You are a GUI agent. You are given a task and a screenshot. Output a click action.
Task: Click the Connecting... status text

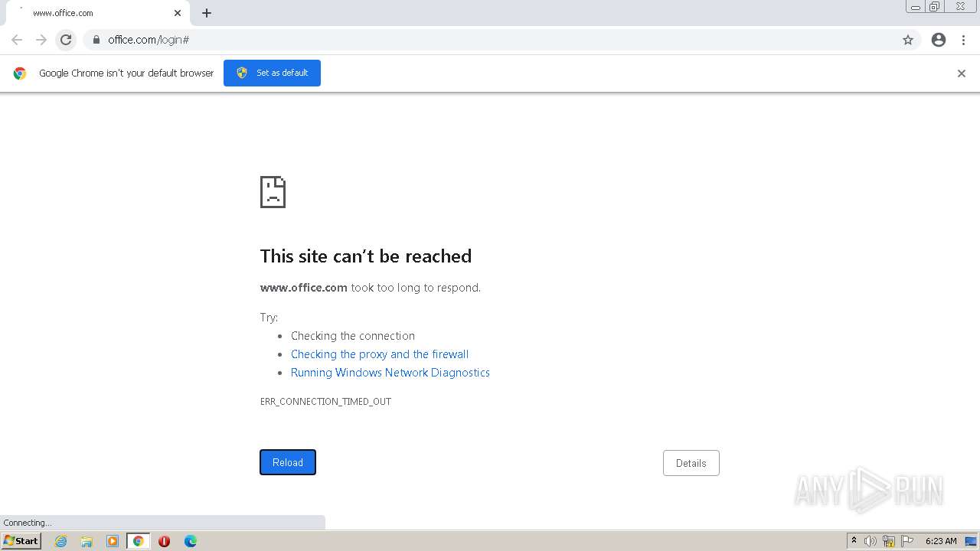[28, 523]
